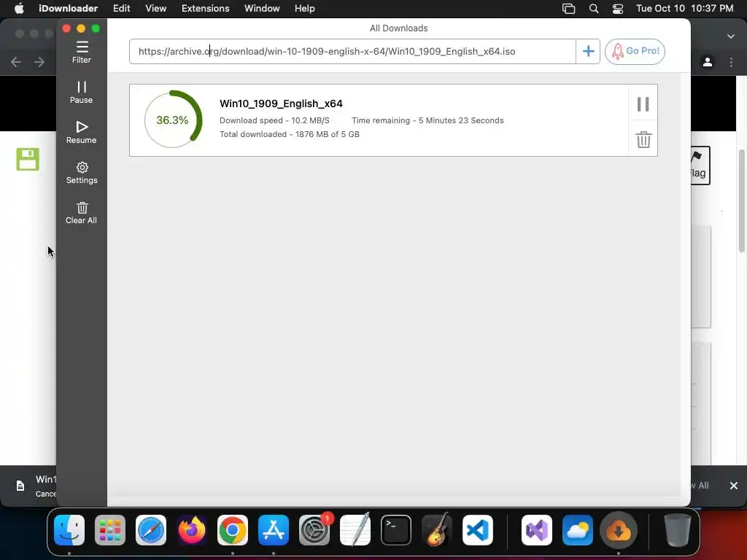747x560 pixels.
Task: Pause all downloads from the sidebar
Action: pos(82,93)
